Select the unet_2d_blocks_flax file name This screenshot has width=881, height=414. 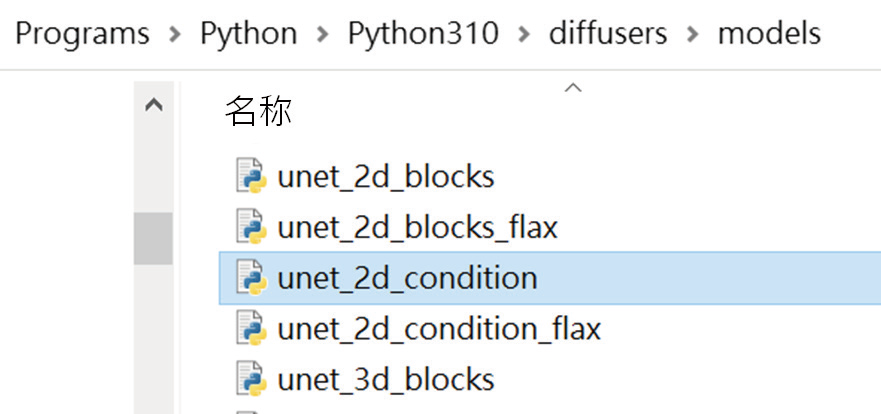pos(417,228)
